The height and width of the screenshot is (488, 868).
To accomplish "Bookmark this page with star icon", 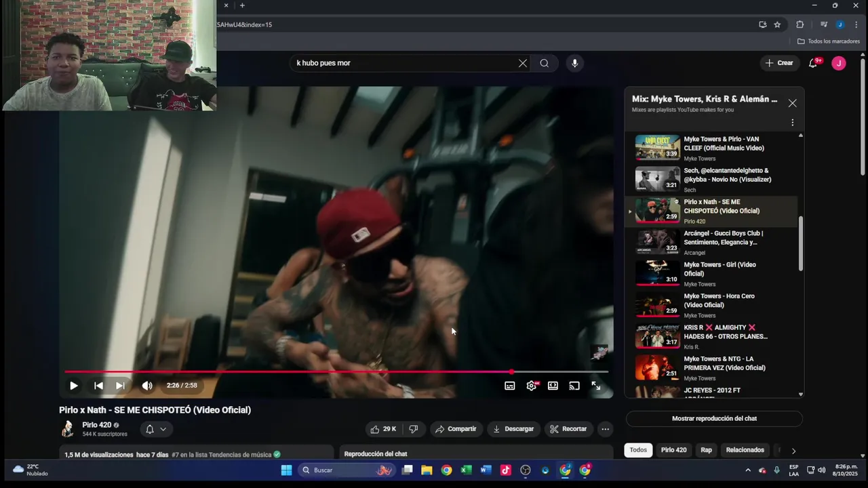I will [x=777, y=24].
